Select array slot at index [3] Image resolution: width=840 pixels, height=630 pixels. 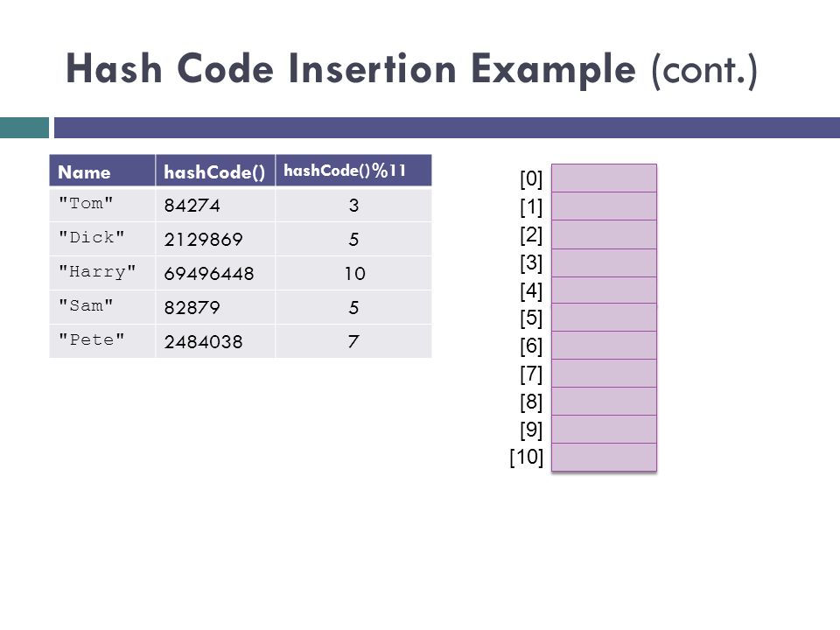(x=604, y=263)
